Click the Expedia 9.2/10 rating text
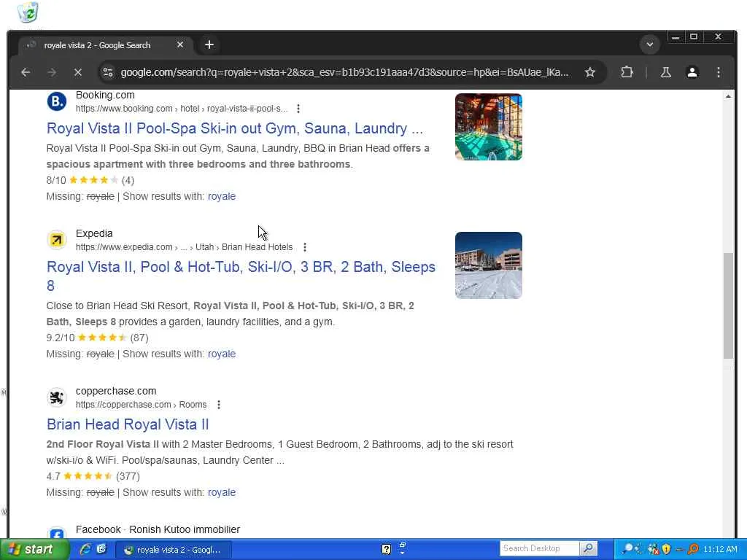Screen dimensions: 747x560 pyautogui.click(x=61, y=338)
